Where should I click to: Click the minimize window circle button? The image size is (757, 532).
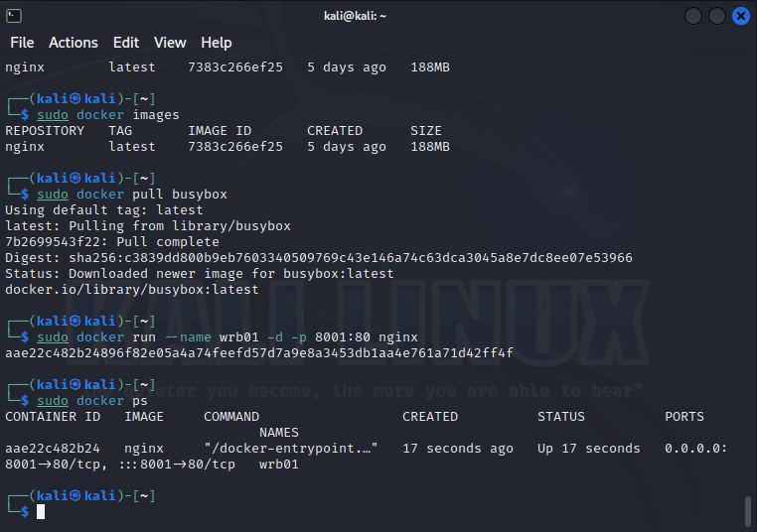pyautogui.click(x=693, y=16)
